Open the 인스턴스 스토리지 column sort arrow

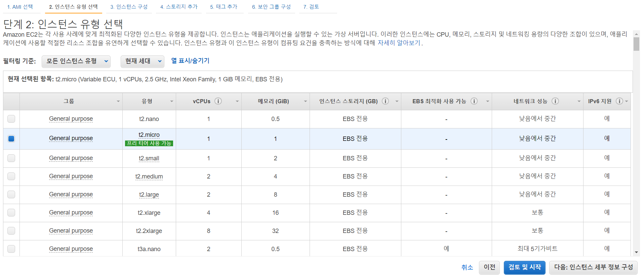click(x=397, y=102)
